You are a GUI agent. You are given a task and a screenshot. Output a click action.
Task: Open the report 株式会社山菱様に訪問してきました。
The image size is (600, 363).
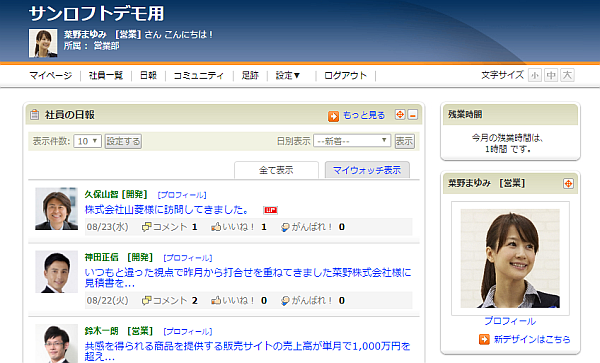[167, 210]
